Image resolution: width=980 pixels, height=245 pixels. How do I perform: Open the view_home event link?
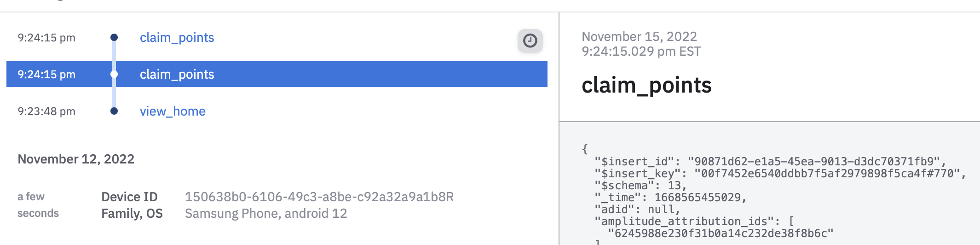coord(173,111)
